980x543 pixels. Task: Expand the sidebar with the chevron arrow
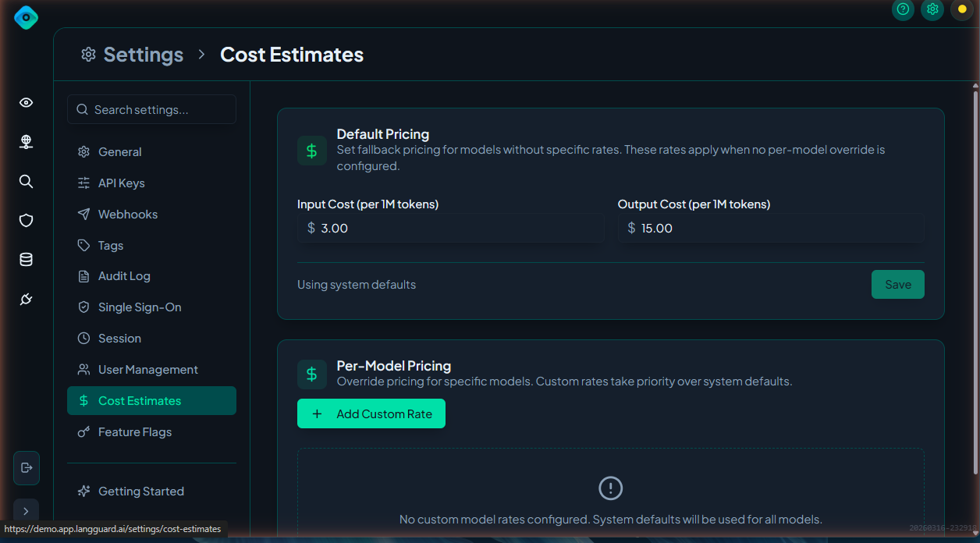[27, 511]
